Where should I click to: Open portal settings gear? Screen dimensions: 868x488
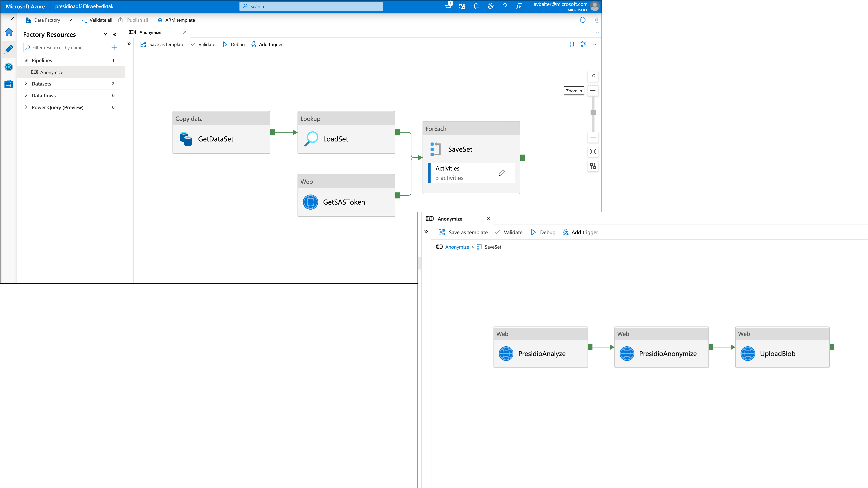491,6
